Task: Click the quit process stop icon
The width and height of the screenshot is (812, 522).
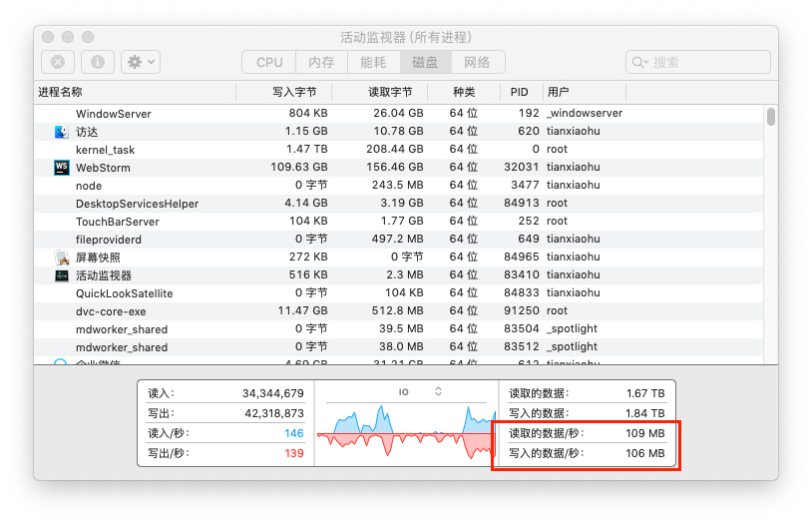Action: point(58,62)
